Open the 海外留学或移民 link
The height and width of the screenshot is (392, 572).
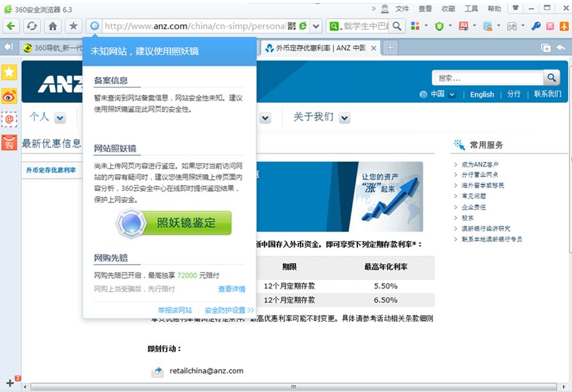[x=483, y=185]
